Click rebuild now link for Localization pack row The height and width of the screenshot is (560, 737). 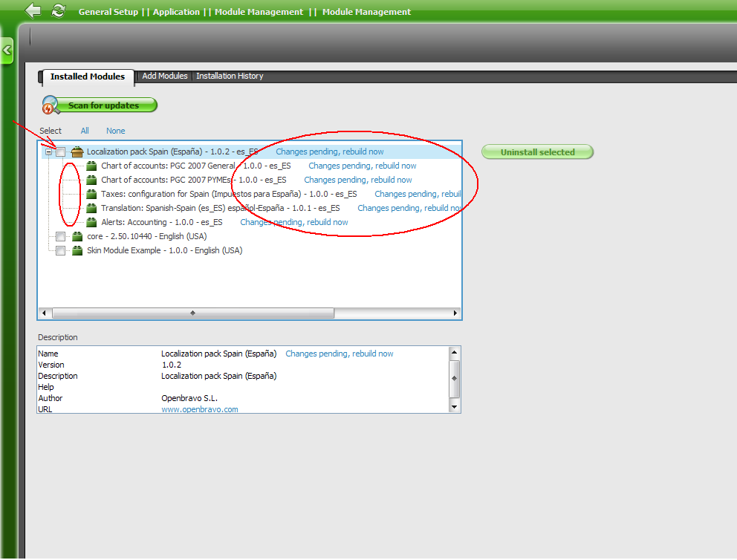tap(329, 152)
